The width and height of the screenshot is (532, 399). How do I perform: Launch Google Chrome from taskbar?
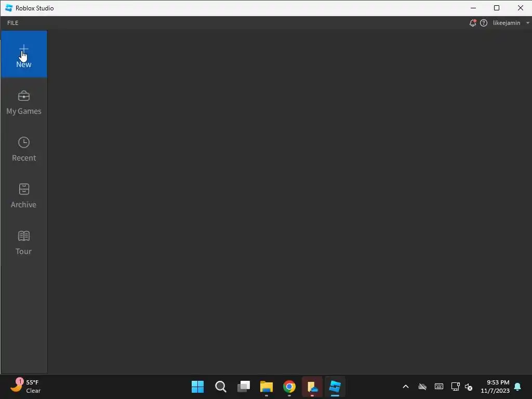289,387
